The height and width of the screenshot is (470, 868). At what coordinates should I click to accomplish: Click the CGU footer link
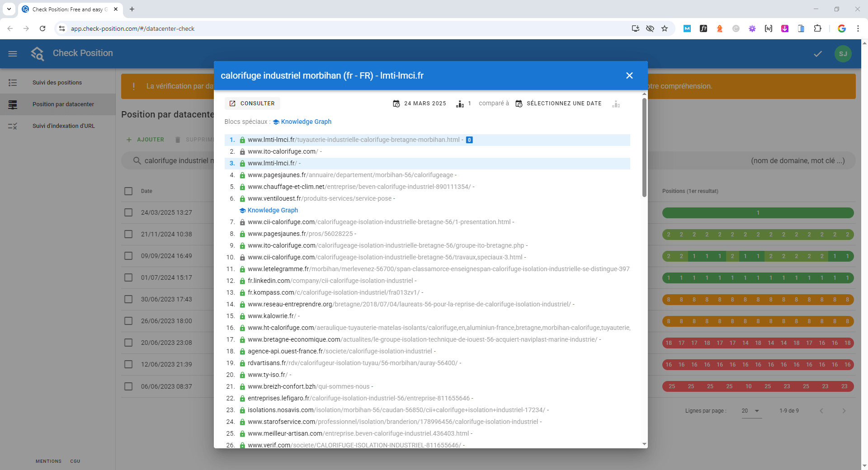75,461
